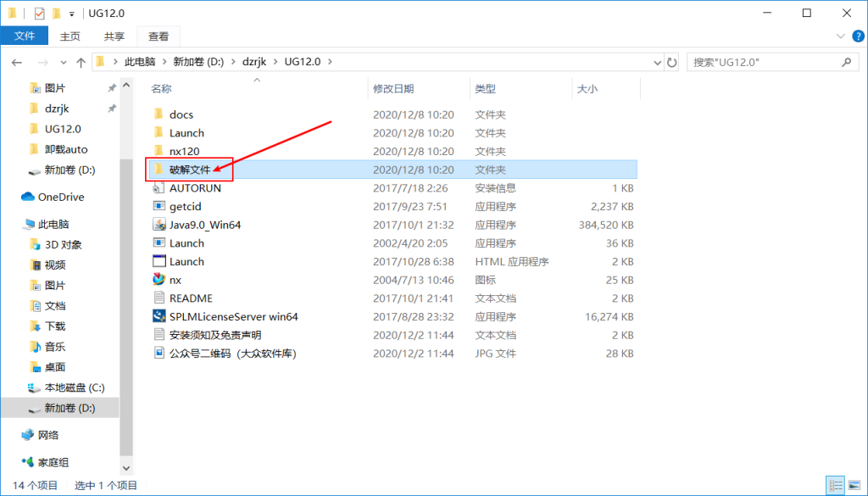Image resolution: width=868 pixels, height=496 pixels.
Task: Open the SPLMLicenseServer win64 installer icon
Action: [159, 316]
